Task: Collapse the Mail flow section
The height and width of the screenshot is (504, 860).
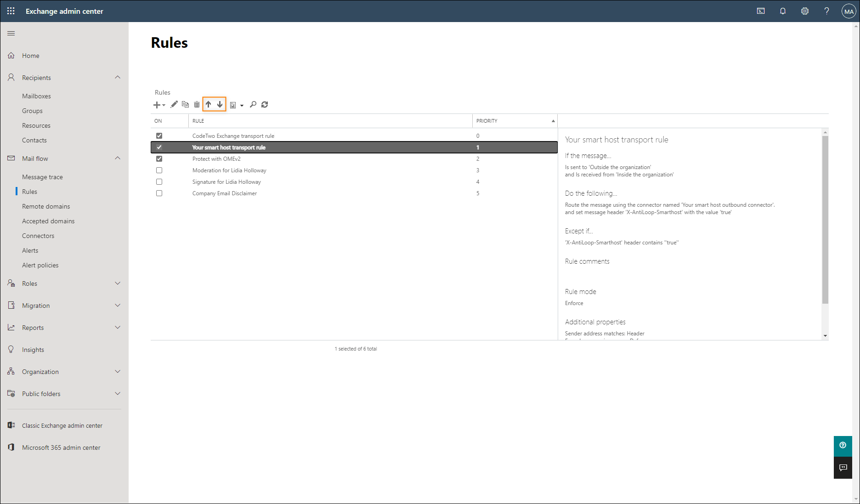Action: coord(118,158)
